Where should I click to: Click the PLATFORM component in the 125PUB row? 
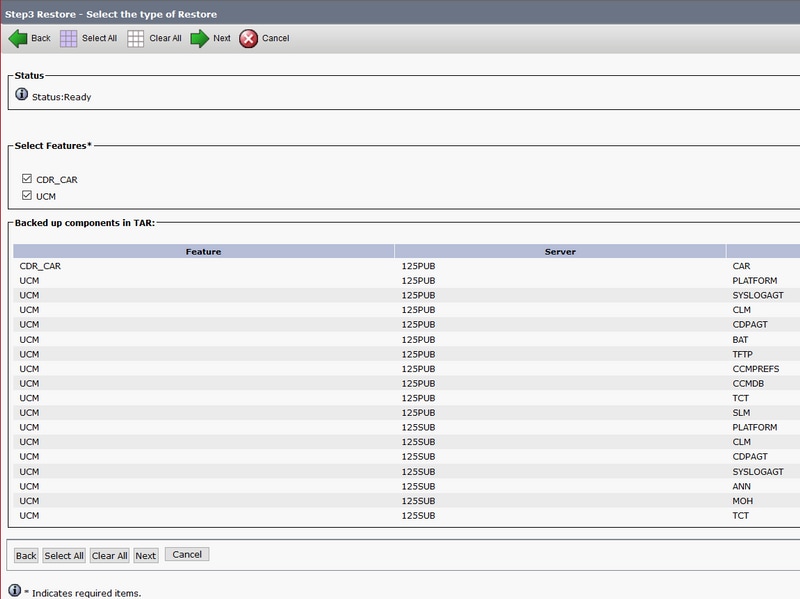(755, 281)
